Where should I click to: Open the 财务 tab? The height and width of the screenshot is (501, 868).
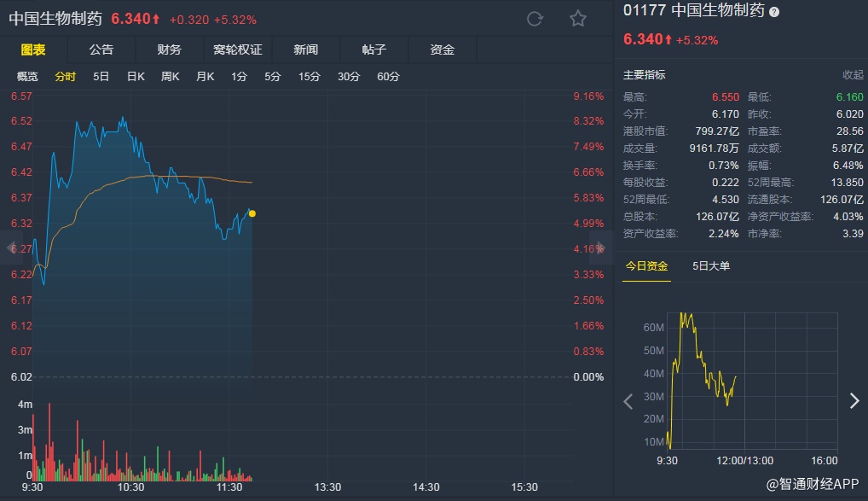pyautogui.click(x=170, y=50)
